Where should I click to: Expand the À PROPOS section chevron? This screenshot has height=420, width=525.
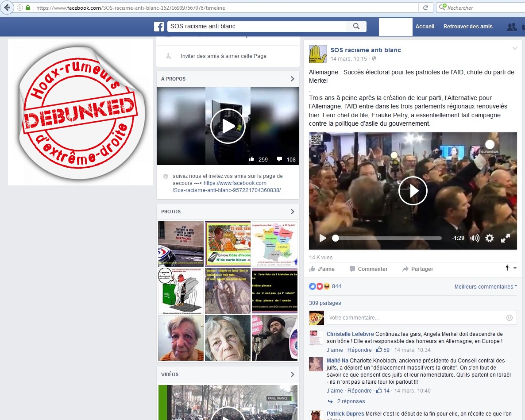(292, 79)
